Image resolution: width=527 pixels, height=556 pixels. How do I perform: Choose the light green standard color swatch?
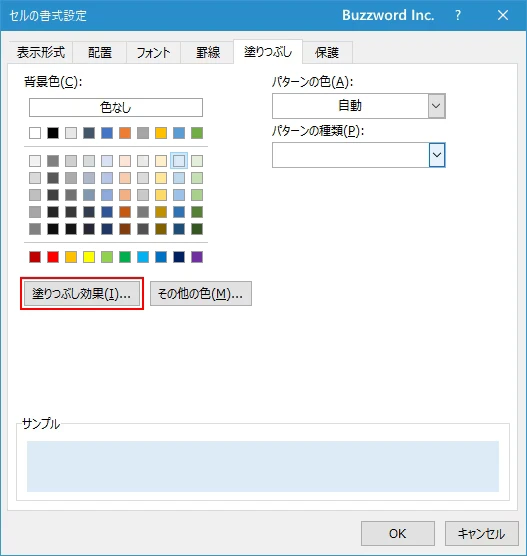coord(107,257)
